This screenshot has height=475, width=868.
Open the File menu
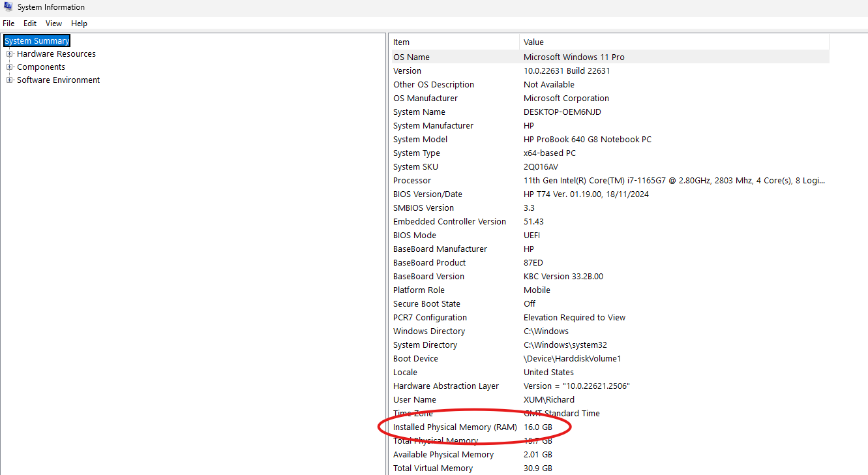[8, 23]
